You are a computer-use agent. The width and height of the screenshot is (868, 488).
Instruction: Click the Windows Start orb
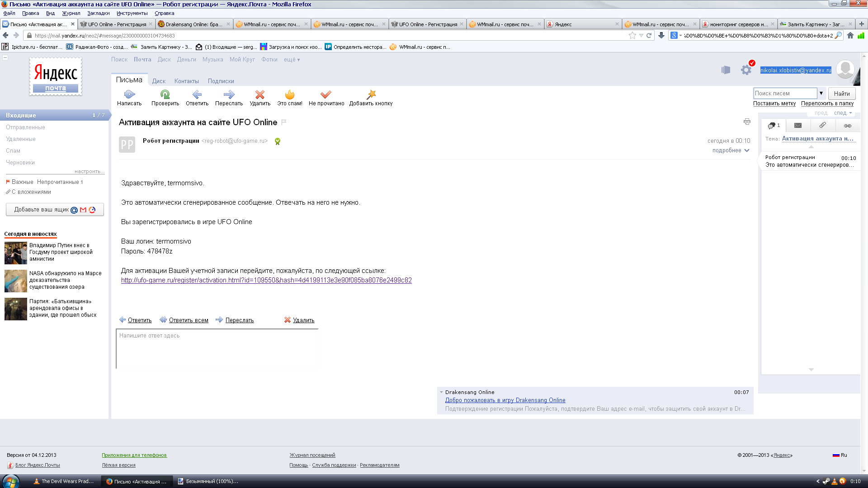11,481
